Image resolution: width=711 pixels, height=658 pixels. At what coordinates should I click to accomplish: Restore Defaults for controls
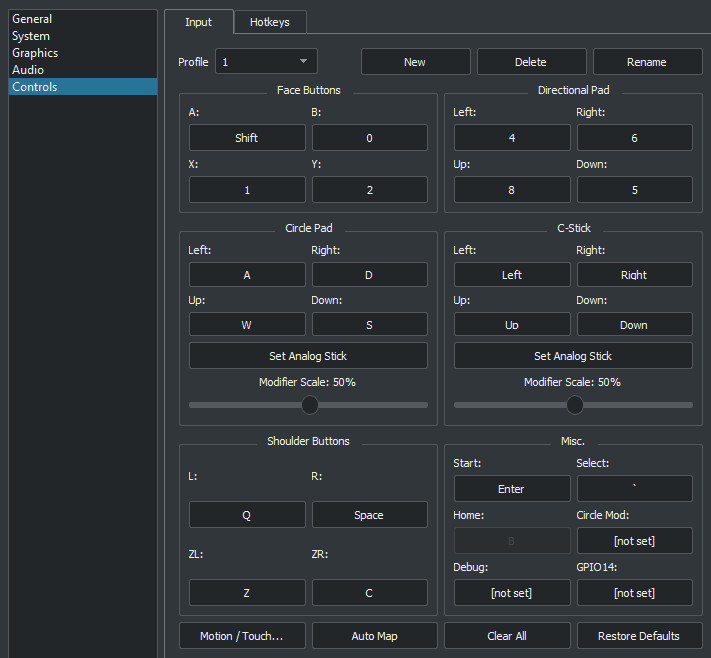(638, 636)
